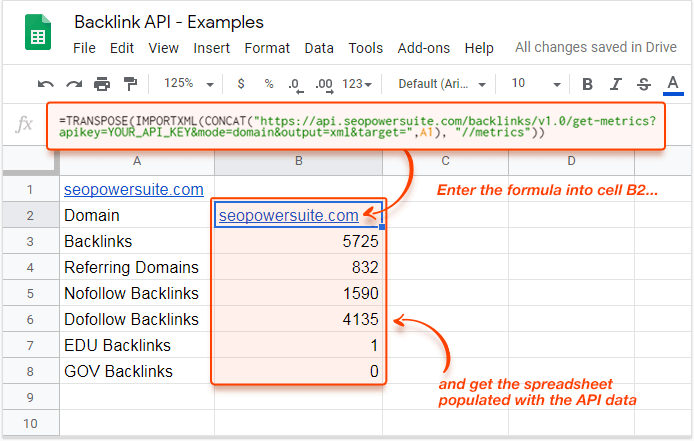Open the seopowersuite.com link in A1
The height and width of the screenshot is (441, 694).
click(134, 190)
